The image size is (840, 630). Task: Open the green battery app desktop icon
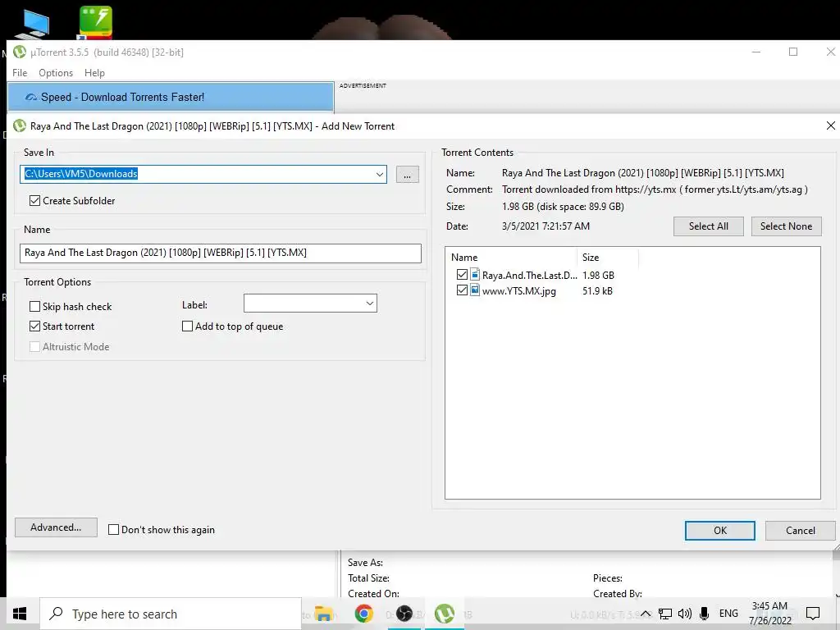(96, 22)
